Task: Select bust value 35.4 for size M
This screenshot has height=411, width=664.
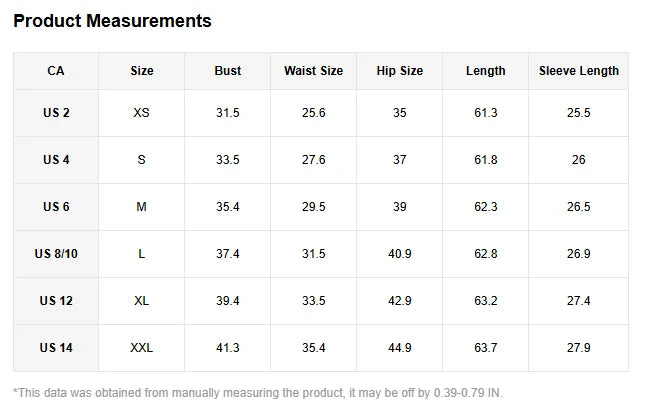Action: click(x=227, y=207)
